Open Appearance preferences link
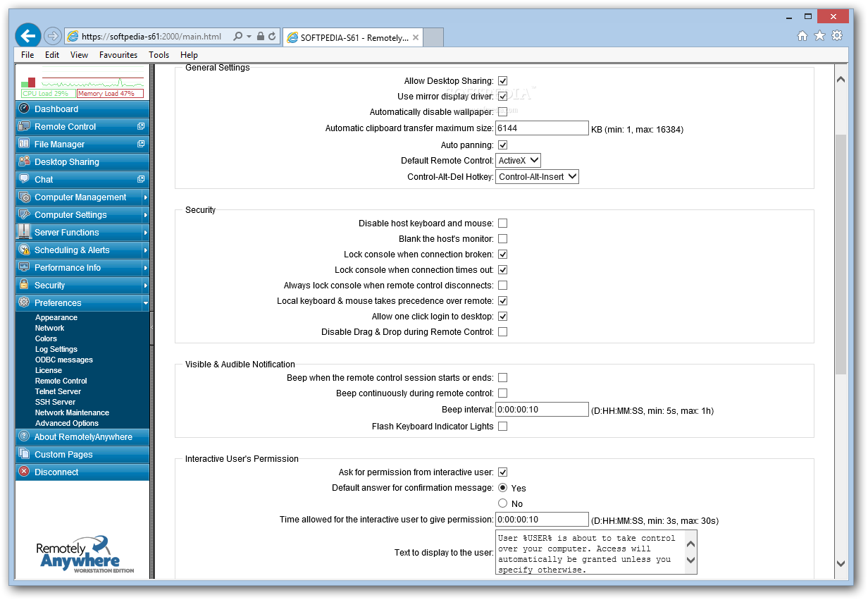Viewport: 868px width, 600px height. click(x=56, y=317)
